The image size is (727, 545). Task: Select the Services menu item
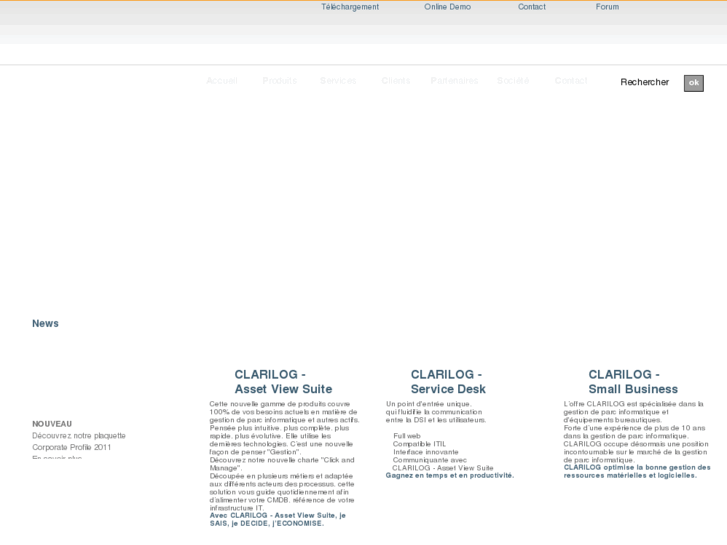[338, 81]
